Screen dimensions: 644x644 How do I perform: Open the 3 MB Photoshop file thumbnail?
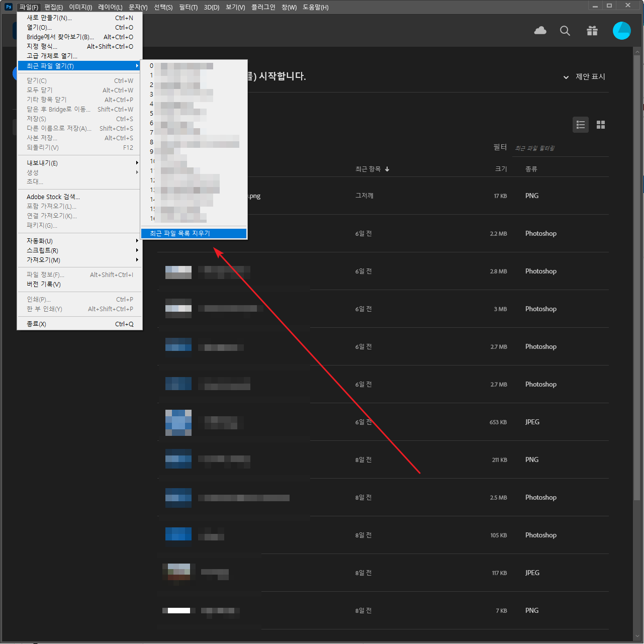click(x=178, y=309)
